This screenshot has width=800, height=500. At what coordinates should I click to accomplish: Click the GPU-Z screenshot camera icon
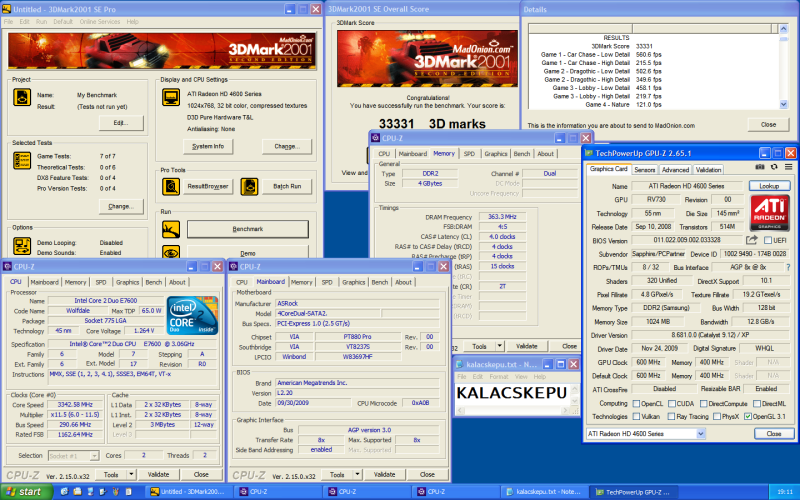[760, 167]
